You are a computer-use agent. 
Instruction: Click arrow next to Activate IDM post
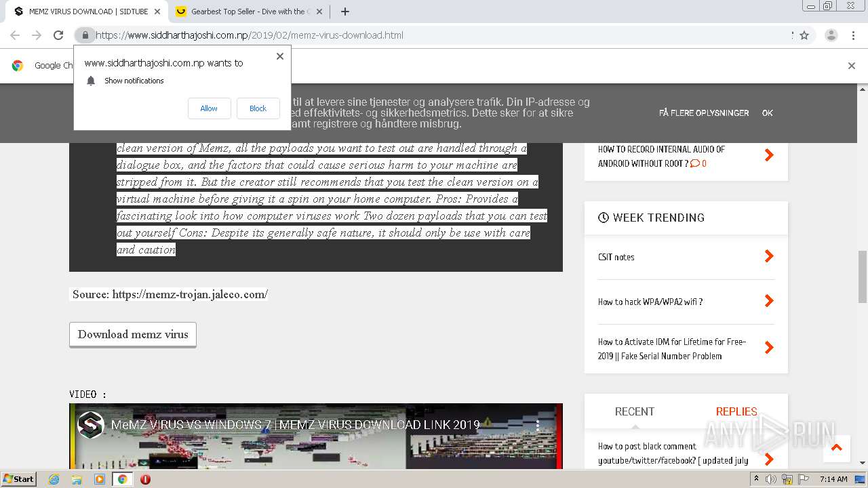769,348
